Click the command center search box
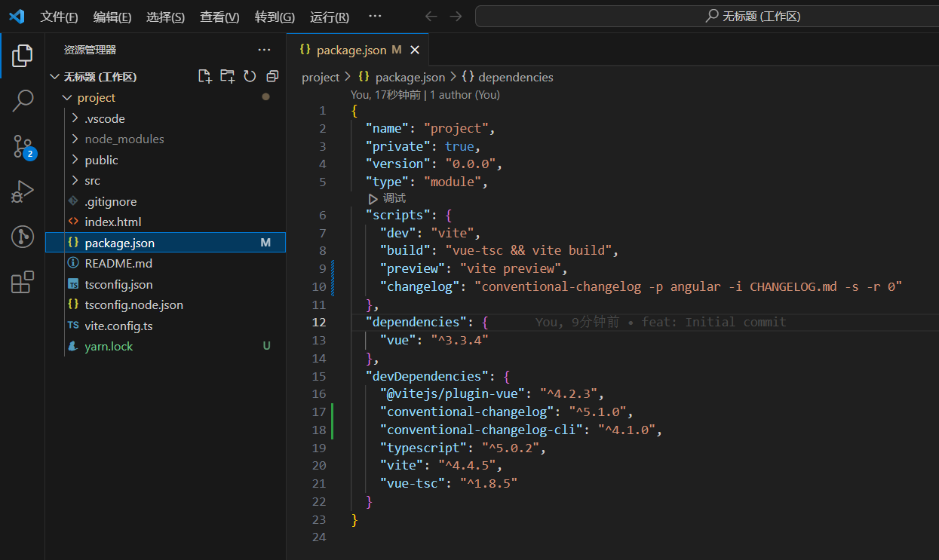 707,17
